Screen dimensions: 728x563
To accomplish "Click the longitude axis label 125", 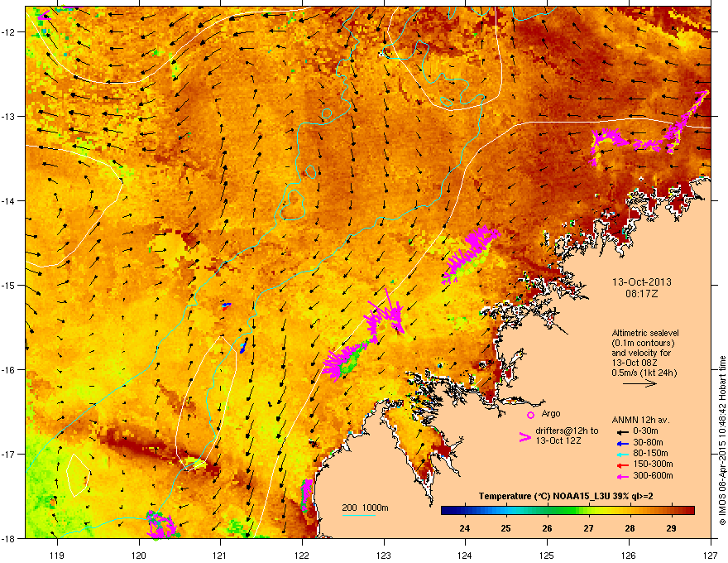I will coord(547,555).
